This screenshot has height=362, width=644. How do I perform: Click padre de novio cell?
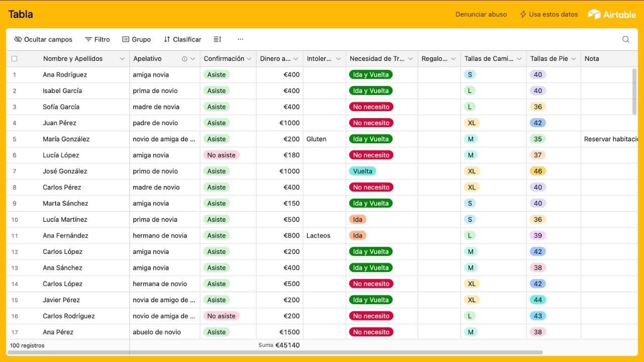(165, 123)
